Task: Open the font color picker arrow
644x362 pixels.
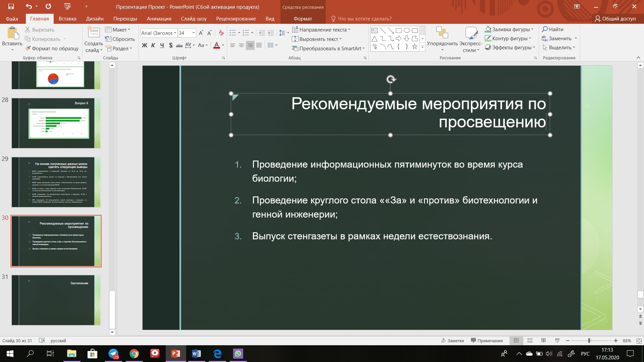Action: point(223,45)
